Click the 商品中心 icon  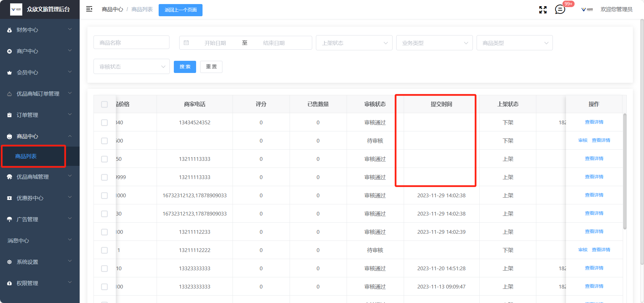point(9,136)
